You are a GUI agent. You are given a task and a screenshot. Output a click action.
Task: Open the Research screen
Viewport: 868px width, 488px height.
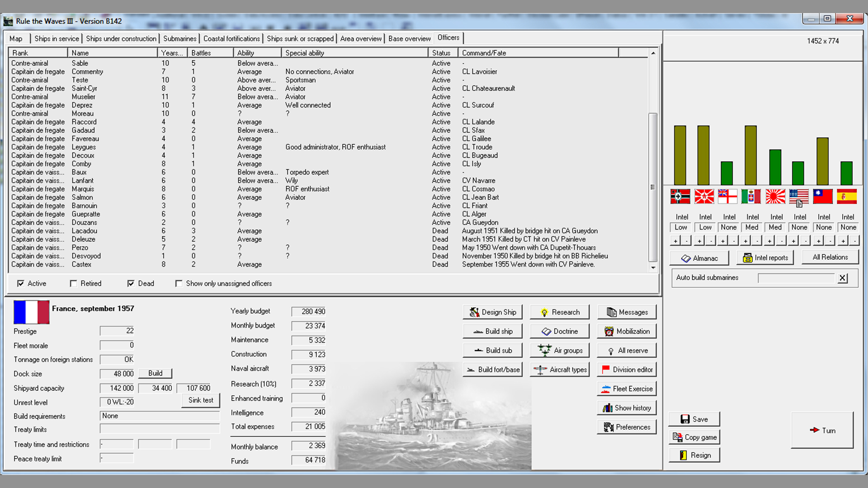(560, 312)
